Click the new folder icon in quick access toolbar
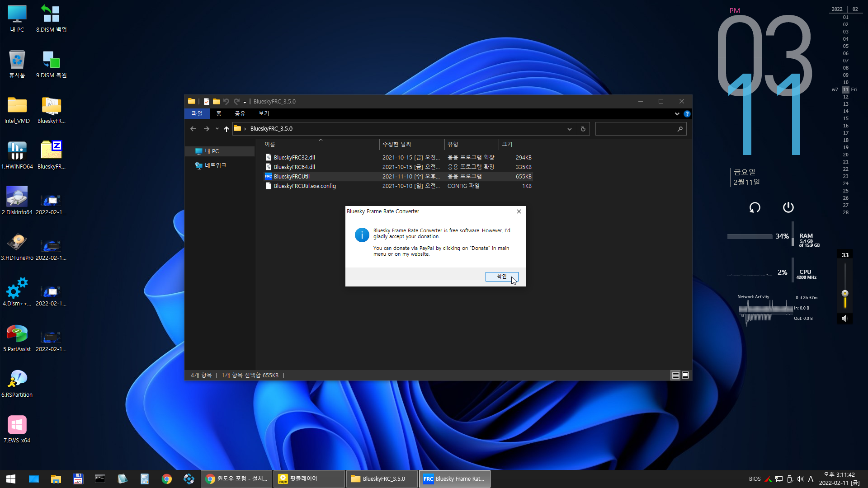The image size is (868, 488). [x=216, y=102]
